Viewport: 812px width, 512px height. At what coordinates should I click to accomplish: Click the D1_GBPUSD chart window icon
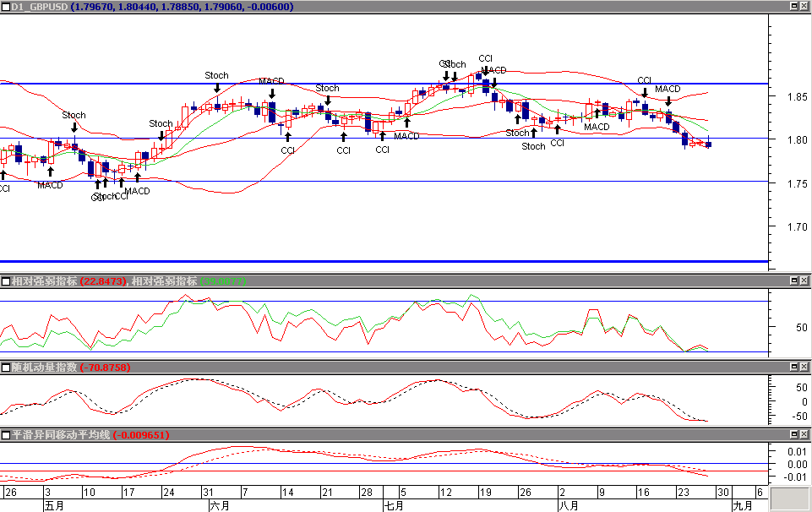click(5, 6)
